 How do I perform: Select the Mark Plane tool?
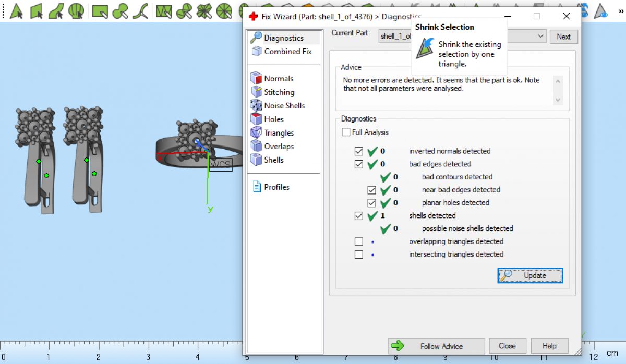click(x=36, y=10)
